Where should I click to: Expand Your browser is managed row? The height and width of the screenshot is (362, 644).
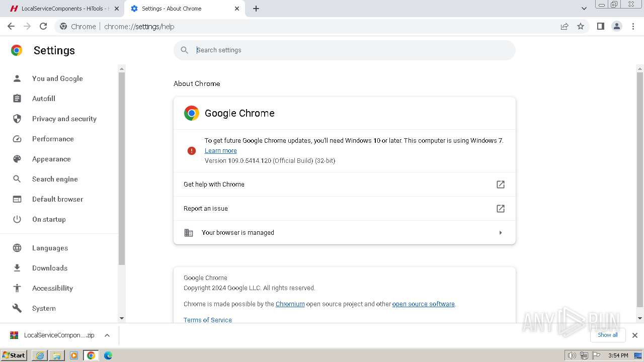345,233
